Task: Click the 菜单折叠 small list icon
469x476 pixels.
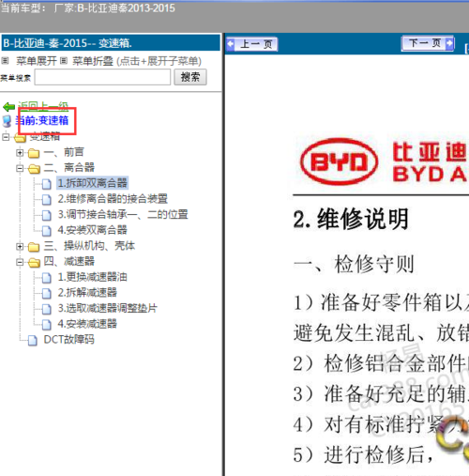Action: pos(64,61)
